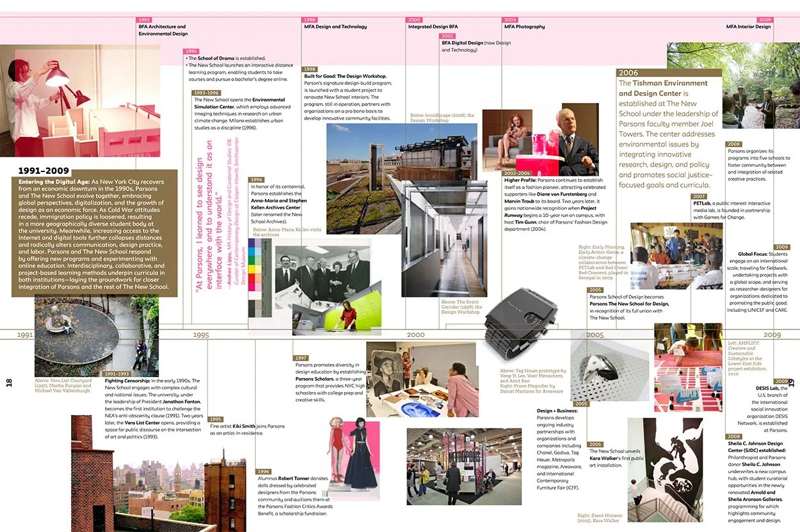Open the Parsons Scholars art class photo
This screenshot has width=800, height=532.
(x=422, y=380)
